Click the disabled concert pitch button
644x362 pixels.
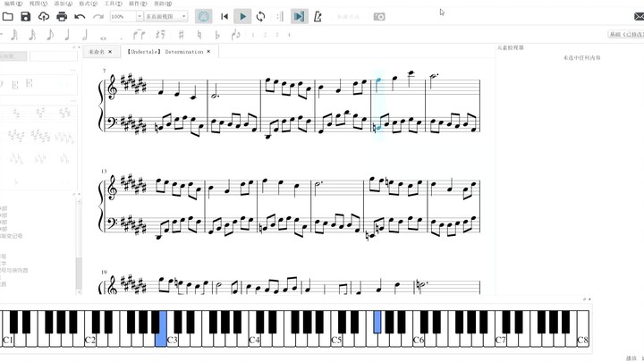pyautogui.click(x=348, y=16)
